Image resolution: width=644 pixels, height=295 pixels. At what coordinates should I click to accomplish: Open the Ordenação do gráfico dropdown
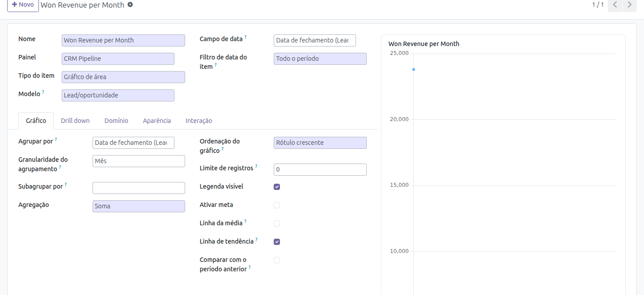tap(320, 143)
